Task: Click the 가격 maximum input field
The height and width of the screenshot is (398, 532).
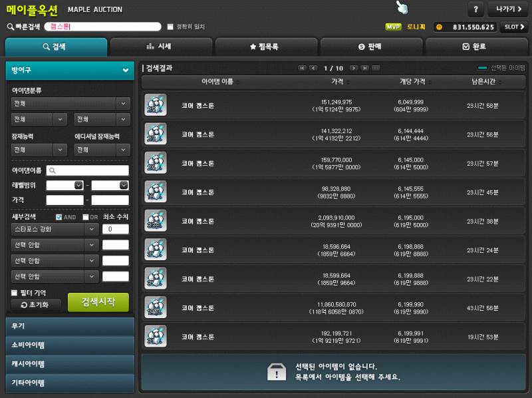Action: point(110,200)
